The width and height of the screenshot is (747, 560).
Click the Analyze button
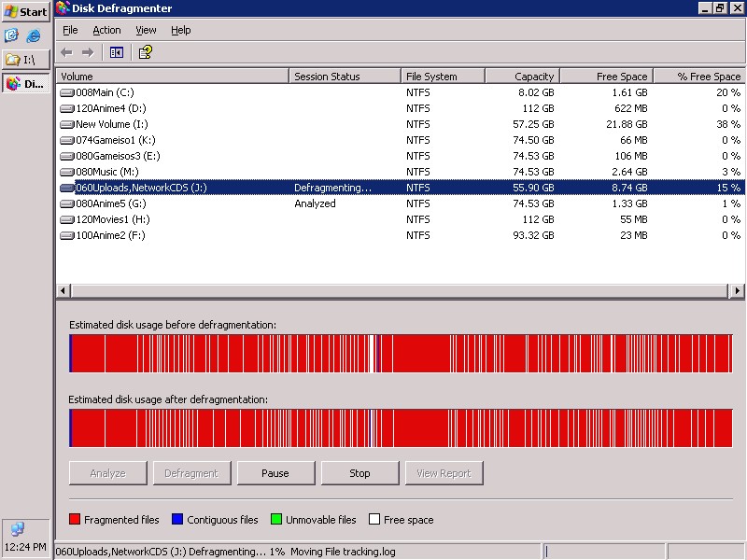coord(108,473)
